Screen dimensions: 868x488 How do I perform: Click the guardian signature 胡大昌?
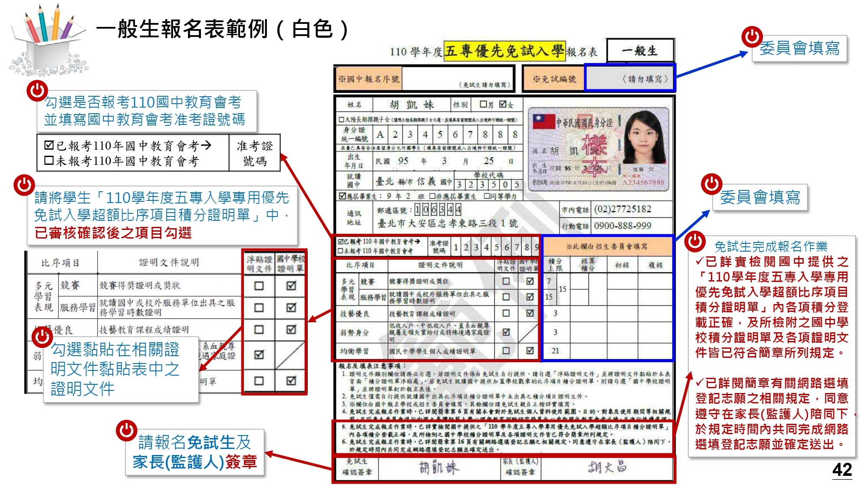coord(608,467)
